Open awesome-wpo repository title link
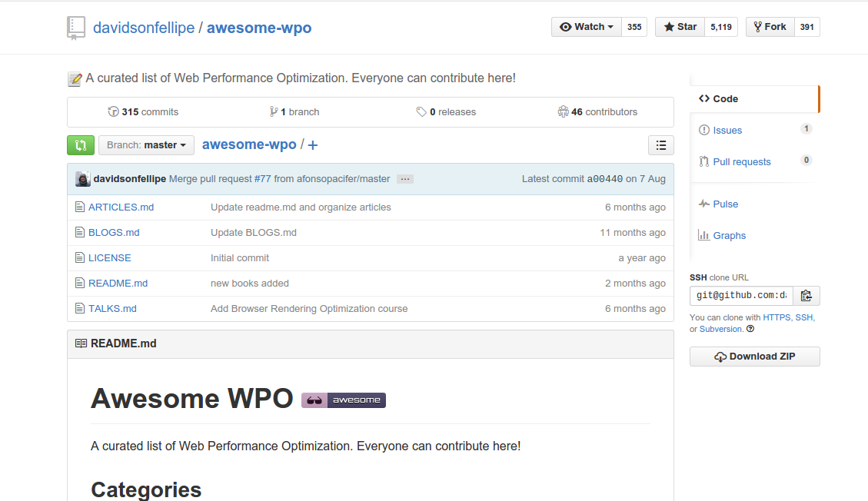This screenshot has width=868, height=501. click(x=259, y=28)
